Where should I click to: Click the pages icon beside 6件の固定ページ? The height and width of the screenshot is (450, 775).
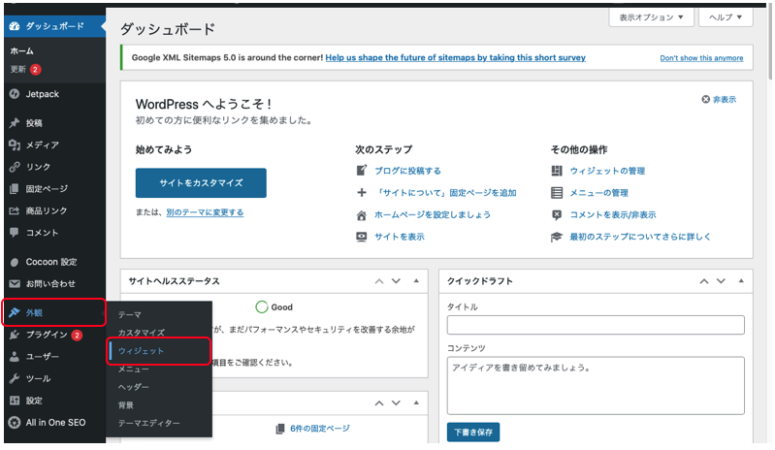coord(280,429)
